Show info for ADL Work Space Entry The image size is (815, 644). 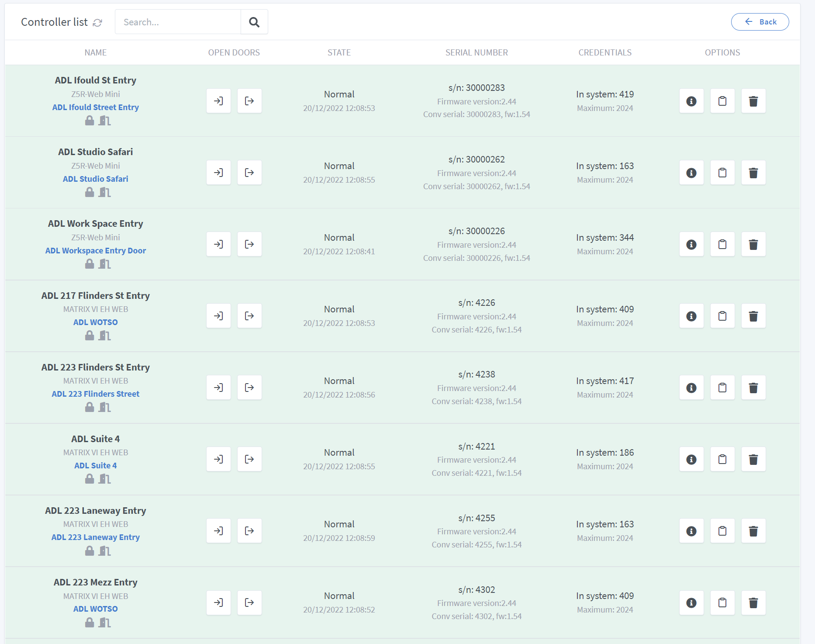691,244
